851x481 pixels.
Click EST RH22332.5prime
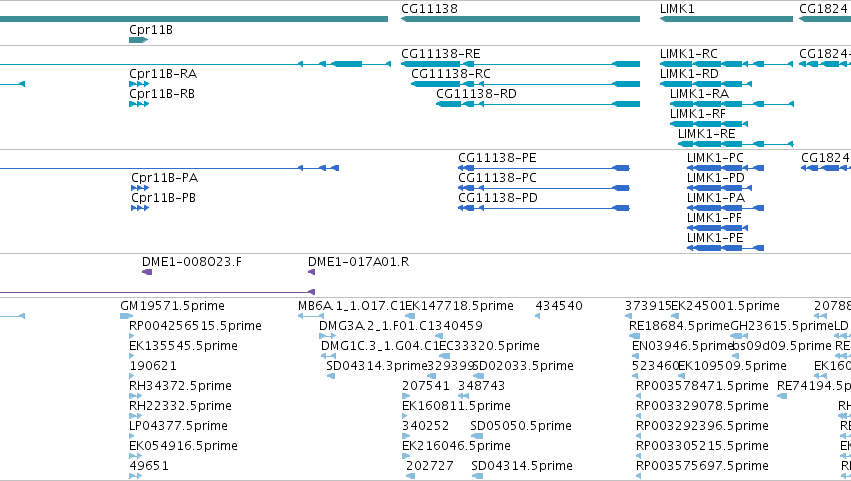(x=180, y=407)
